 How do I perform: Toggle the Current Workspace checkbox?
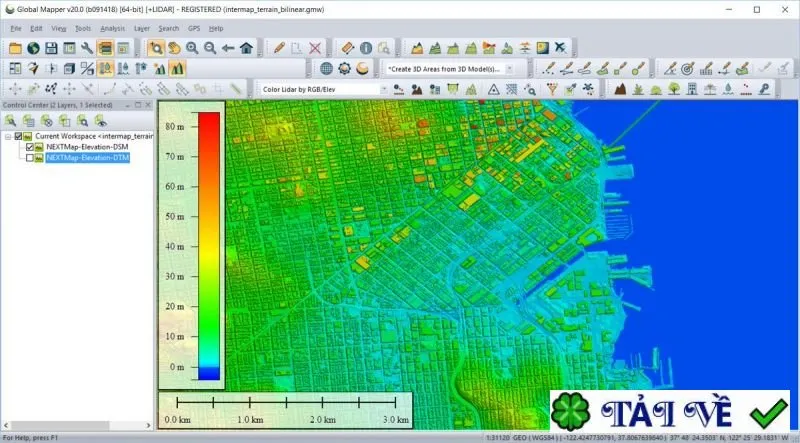[x=18, y=136]
